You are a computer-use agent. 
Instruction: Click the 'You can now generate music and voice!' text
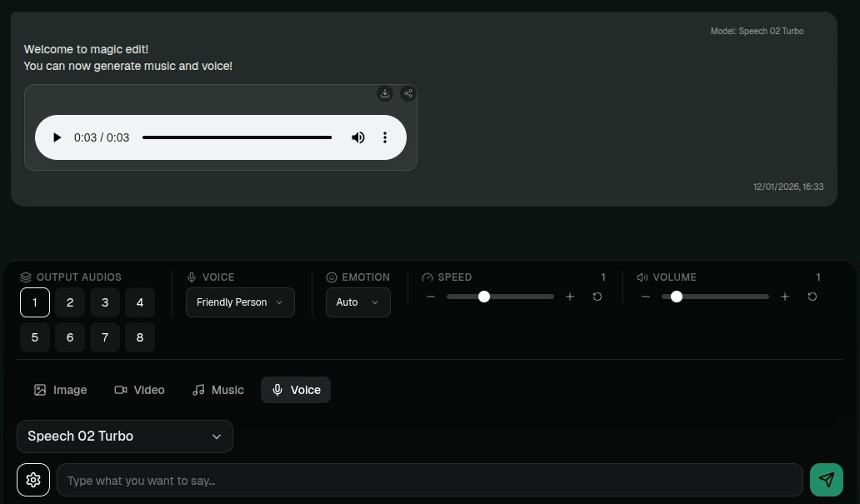(127, 66)
